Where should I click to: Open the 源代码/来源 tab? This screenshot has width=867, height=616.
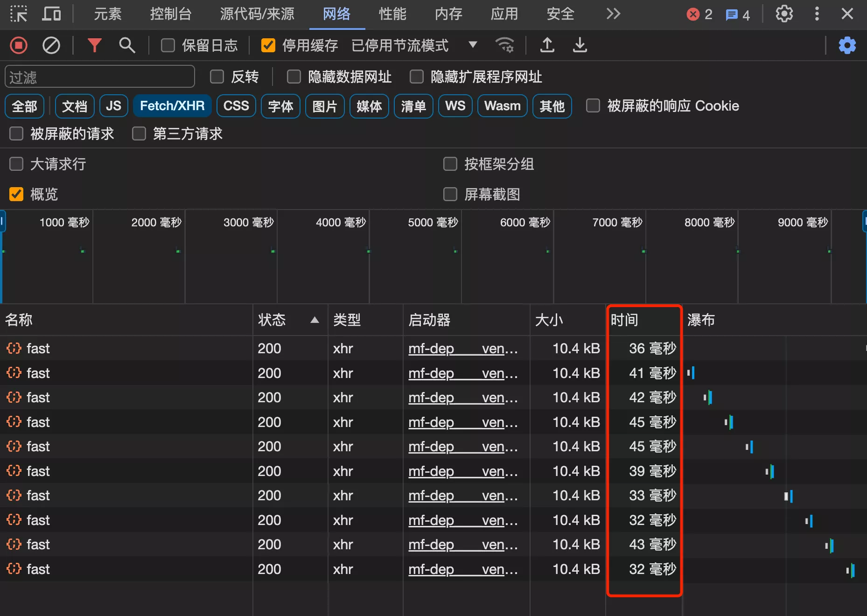(257, 14)
